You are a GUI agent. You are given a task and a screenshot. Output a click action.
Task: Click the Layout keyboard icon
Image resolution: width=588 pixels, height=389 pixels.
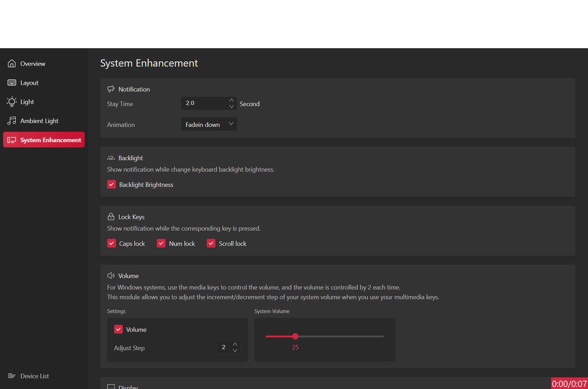(12, 83)
